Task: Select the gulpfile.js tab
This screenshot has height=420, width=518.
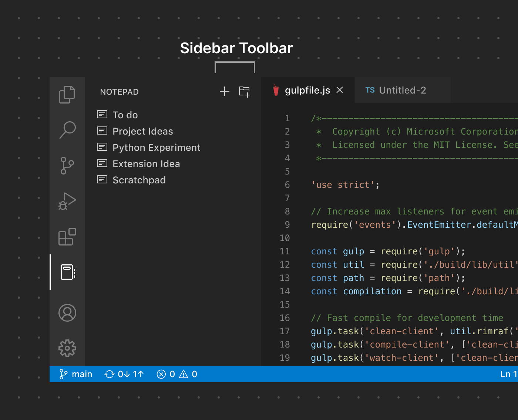Action: [x=307, y=90]
